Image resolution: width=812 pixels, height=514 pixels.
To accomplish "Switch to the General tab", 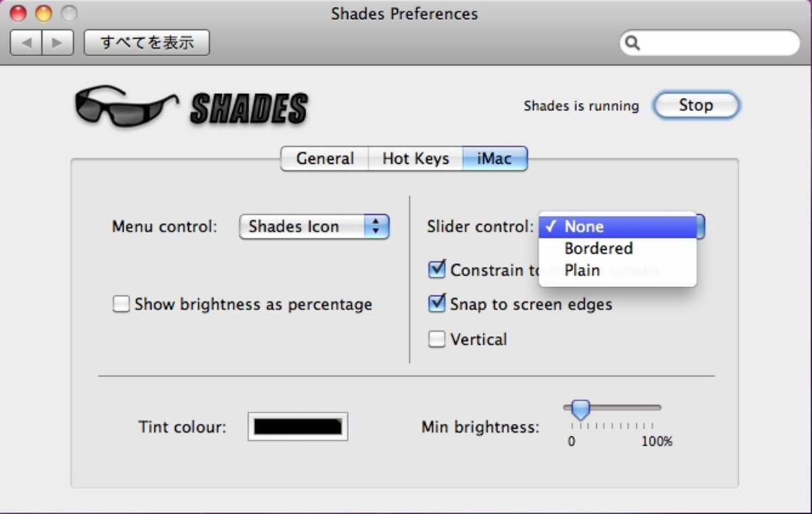I will [325, 158].
